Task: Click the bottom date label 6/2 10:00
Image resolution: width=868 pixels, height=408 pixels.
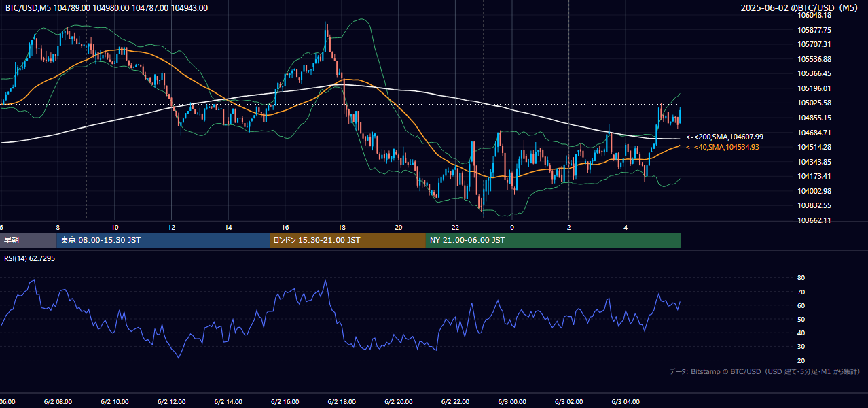Action: click(x=115, y=402)
